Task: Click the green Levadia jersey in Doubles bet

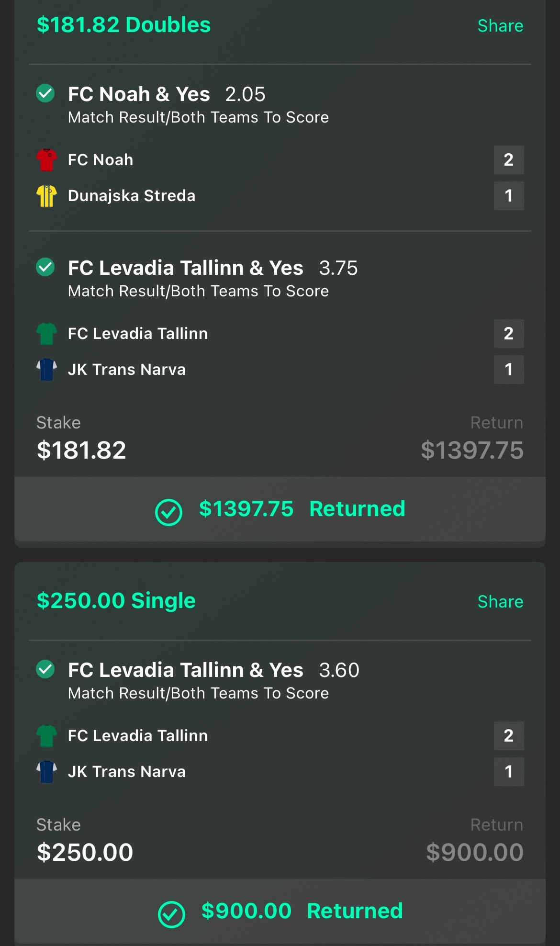Action: point(46,334)
